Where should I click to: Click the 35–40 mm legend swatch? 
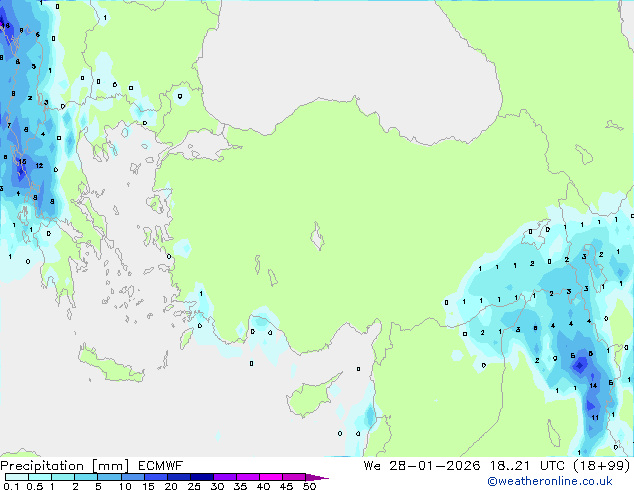[x=247, y=477]
